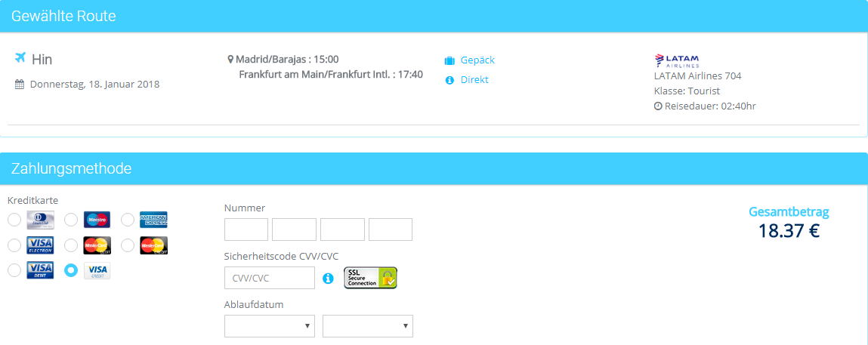Click the MasterCard Credit card logo
The image size is (868, 345).
153,245
